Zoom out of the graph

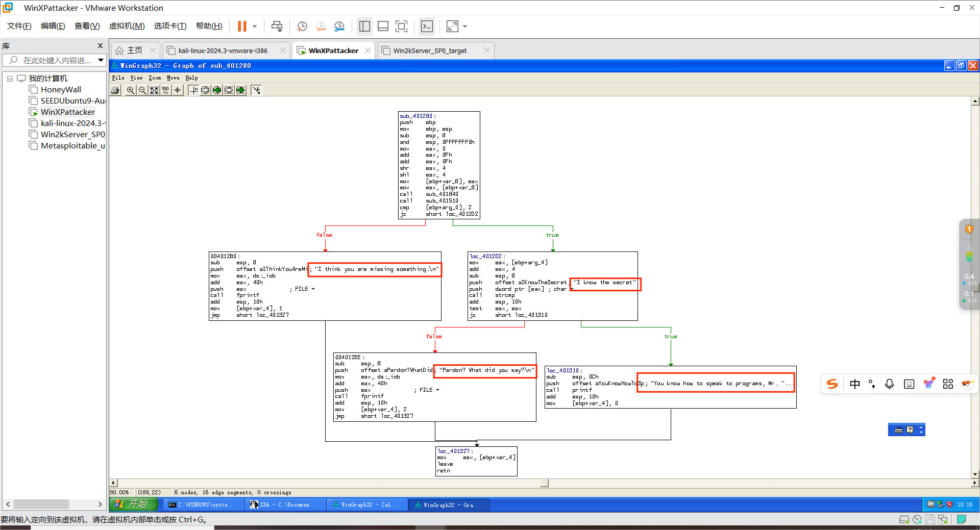(142, 90)
